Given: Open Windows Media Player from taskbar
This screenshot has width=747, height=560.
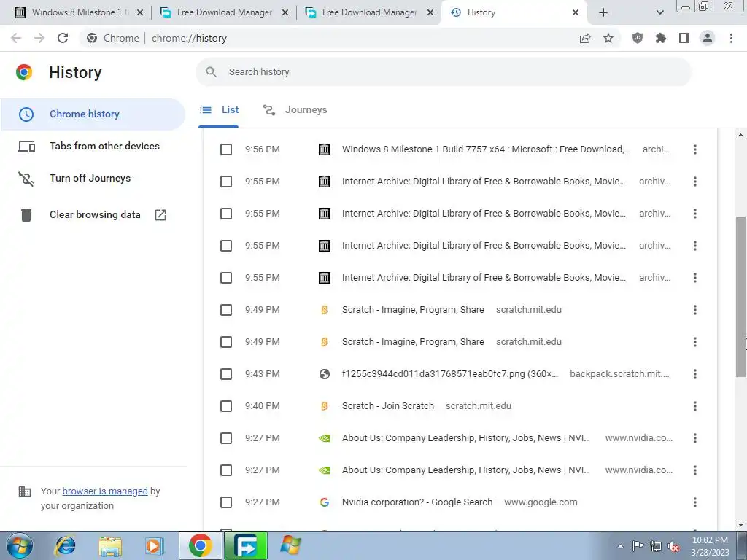Looking at the screenshot, I should pos(155,545).
